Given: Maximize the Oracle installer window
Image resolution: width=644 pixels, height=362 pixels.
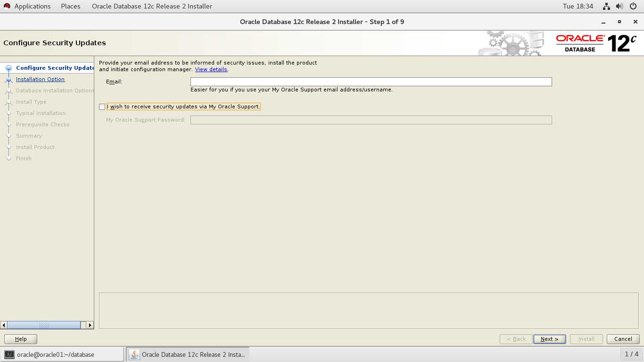Looking at the screenshot, I should [x=619, y=22].
